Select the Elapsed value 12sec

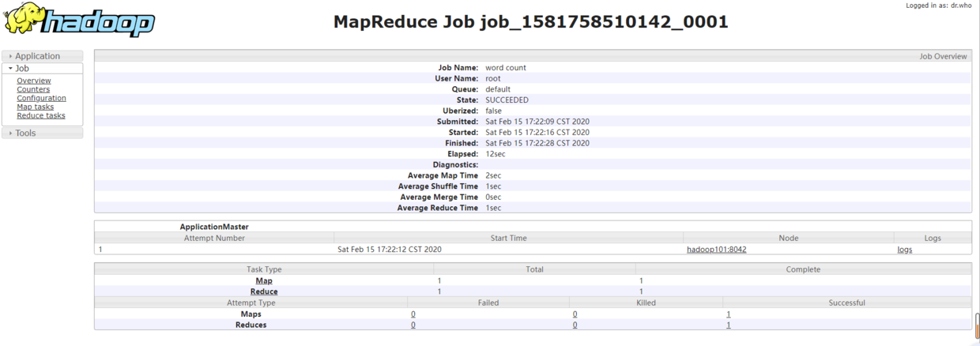point(496,154)
